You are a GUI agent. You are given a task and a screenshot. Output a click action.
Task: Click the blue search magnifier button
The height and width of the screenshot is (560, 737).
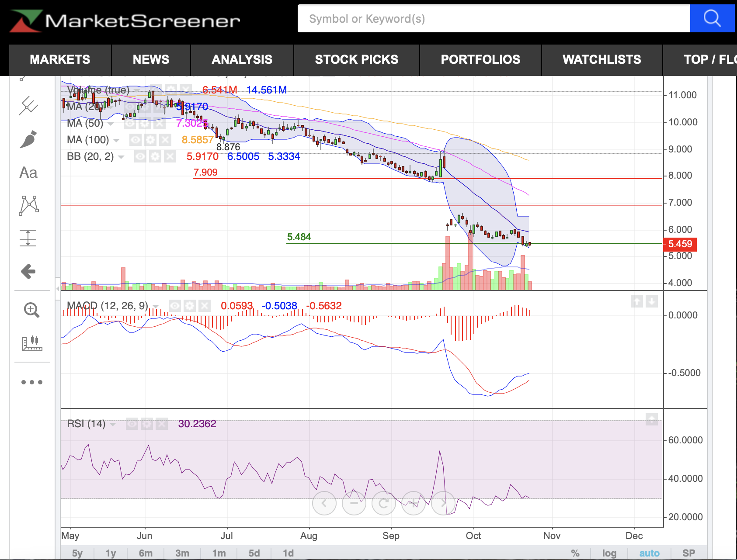712,18
